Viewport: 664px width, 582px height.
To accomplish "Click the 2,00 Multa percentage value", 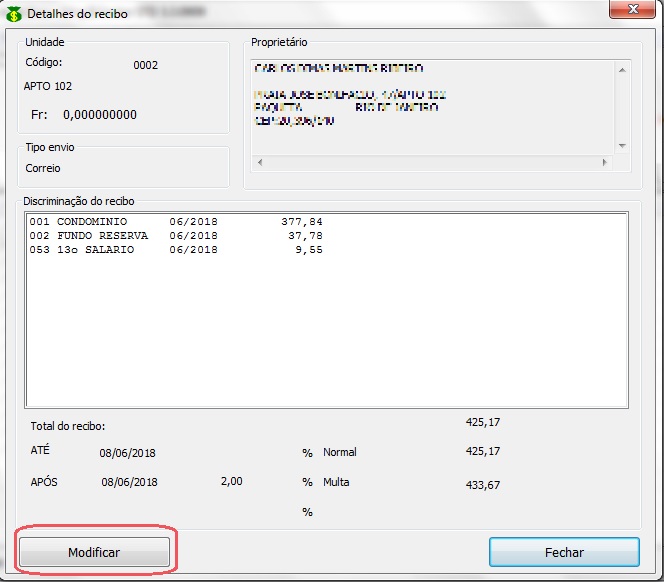I will [231, 482].
